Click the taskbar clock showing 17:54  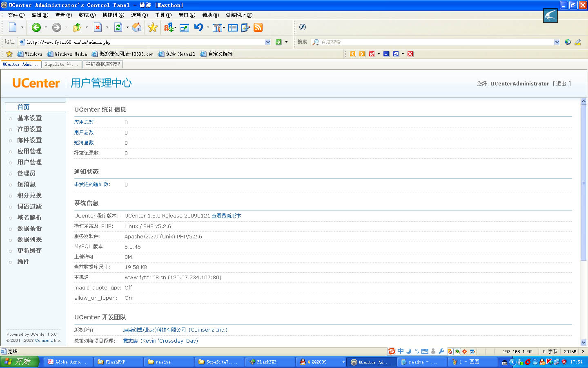point(577,362)
